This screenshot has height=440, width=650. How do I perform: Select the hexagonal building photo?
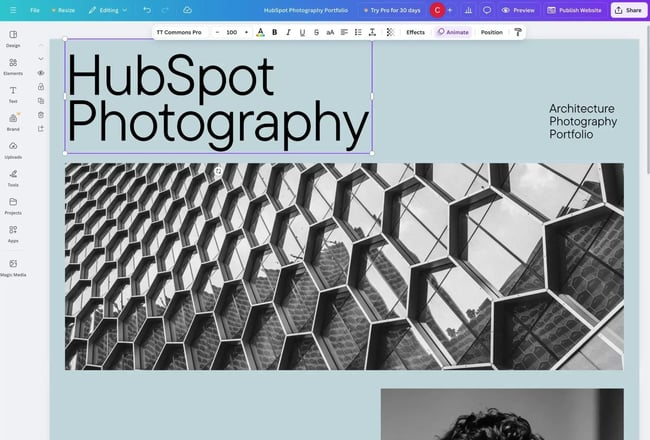[344, 266]
